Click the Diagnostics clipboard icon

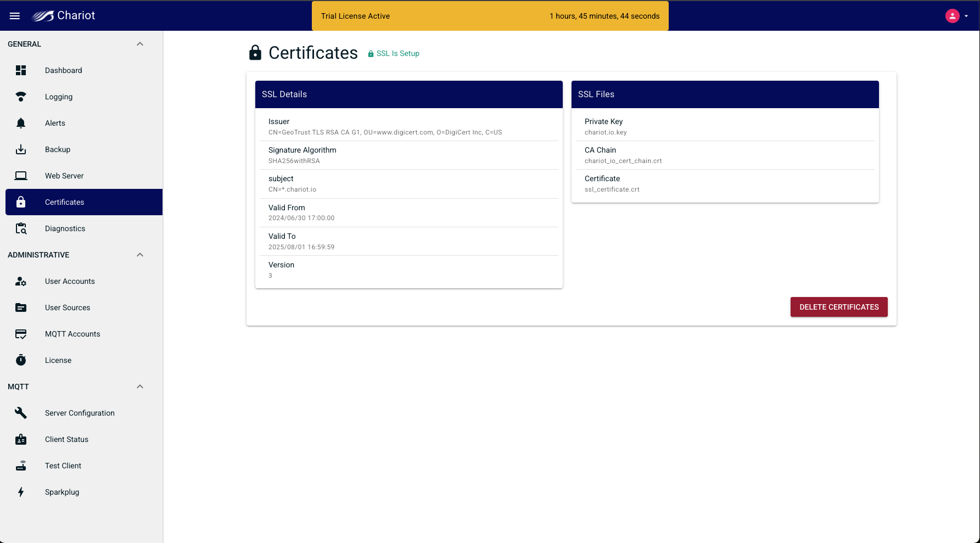[21, 228]
